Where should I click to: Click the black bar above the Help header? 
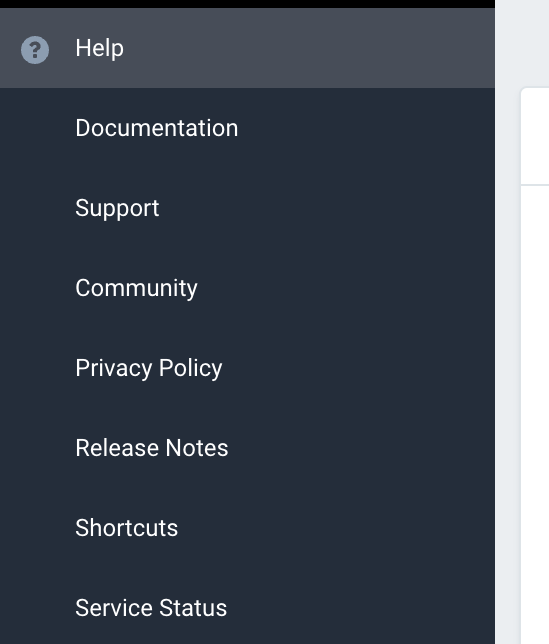click(247, 4)
